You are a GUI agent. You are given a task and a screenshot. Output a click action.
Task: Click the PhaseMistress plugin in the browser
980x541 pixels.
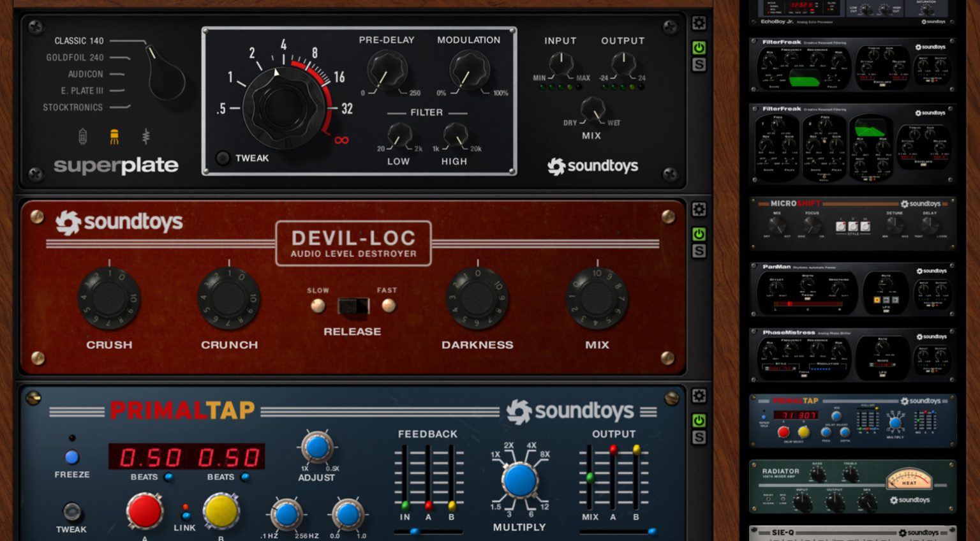(852, 355)
